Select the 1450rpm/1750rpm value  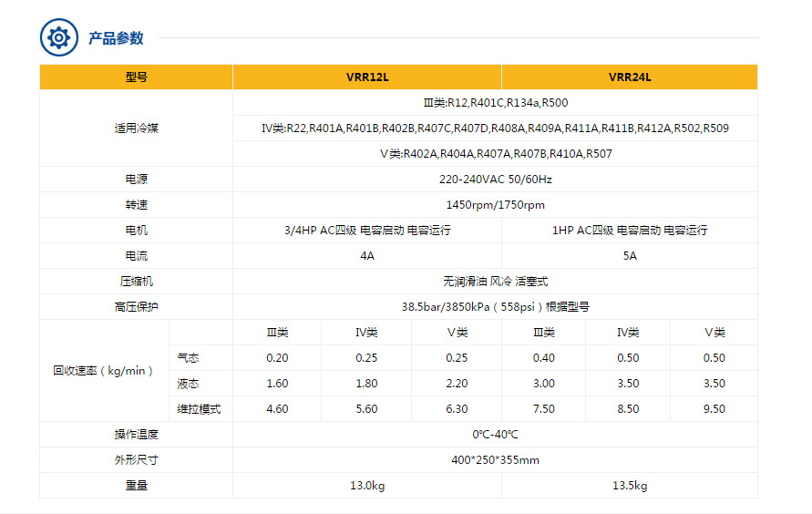point(496,205)
